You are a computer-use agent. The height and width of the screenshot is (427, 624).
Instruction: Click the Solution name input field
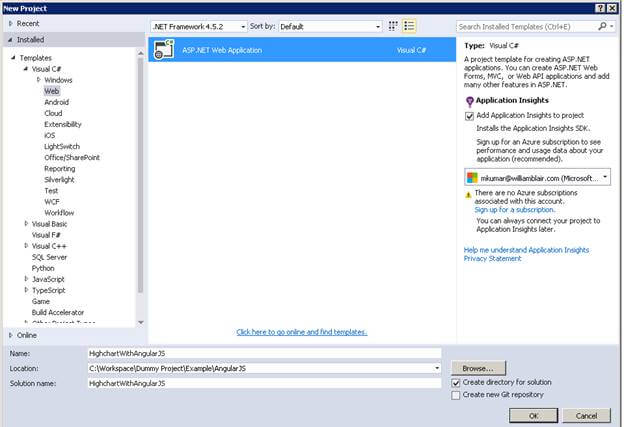tap(264, 384)
